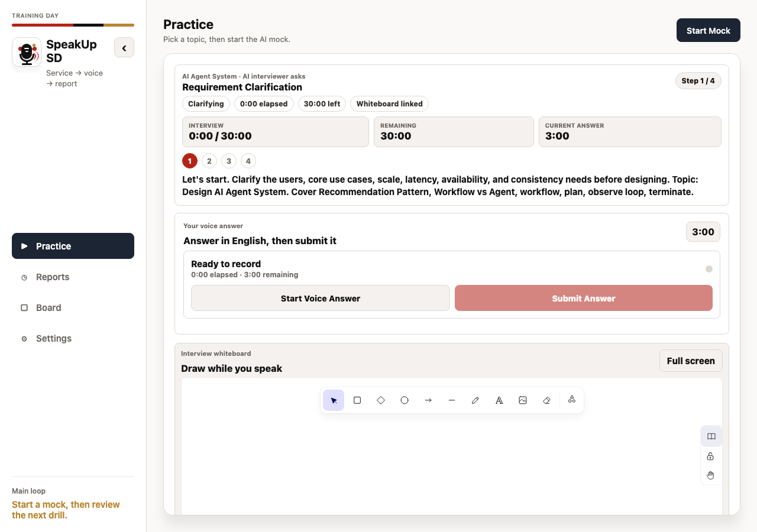757x532 pixels.
Task: Select the Diamond shape tool
Action: pyautogui.click(x=381, y=400)
